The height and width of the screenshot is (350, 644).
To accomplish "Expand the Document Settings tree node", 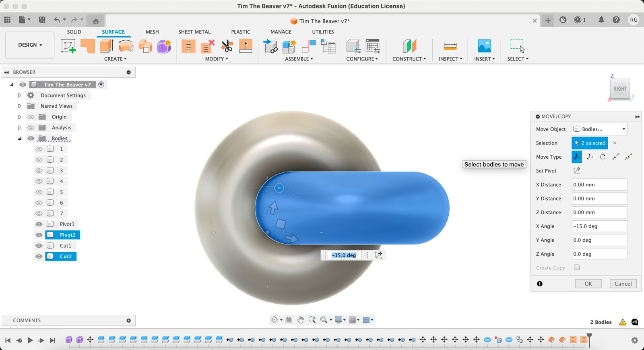I will coord(19,95).
